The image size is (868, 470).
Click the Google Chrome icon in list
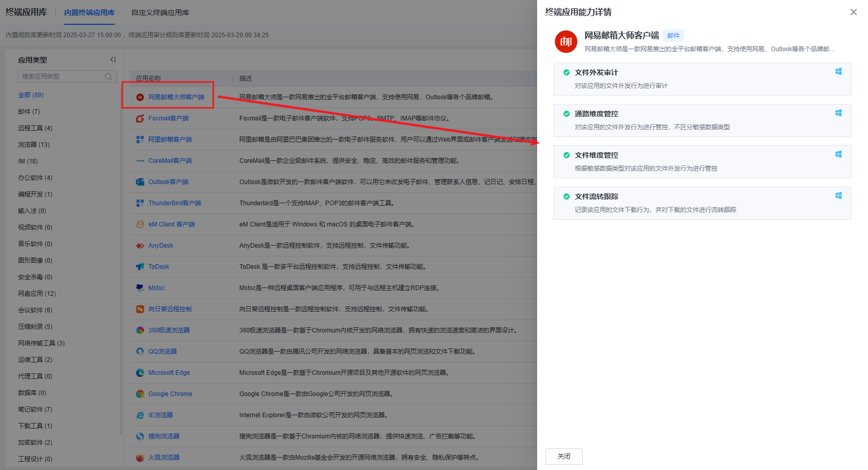coord(140,394)
